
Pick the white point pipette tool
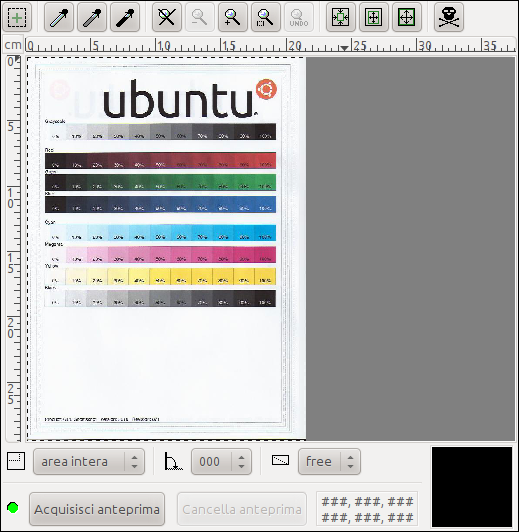(x=59, y=17)
